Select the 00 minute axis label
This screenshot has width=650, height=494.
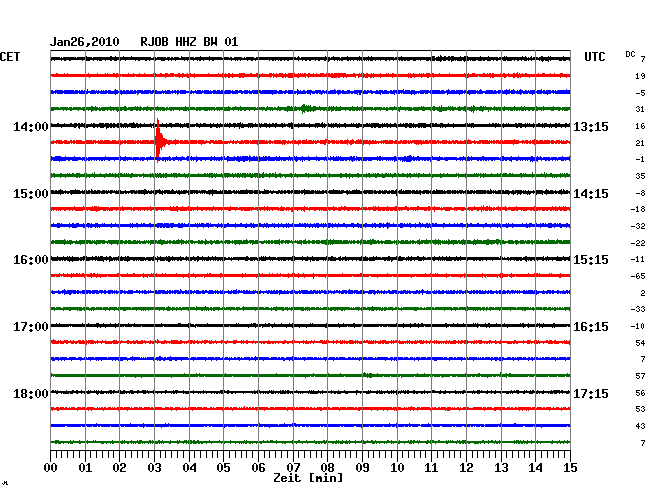point(51,467)
